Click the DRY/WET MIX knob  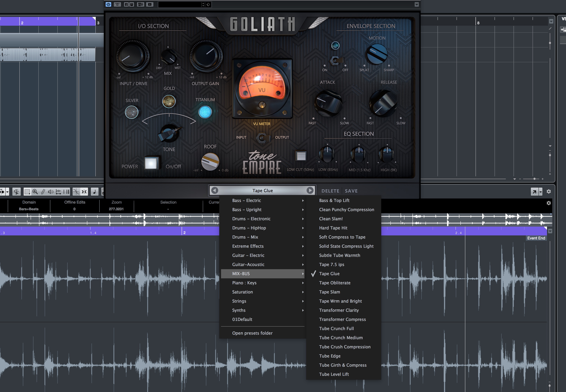tap(169, 57)
